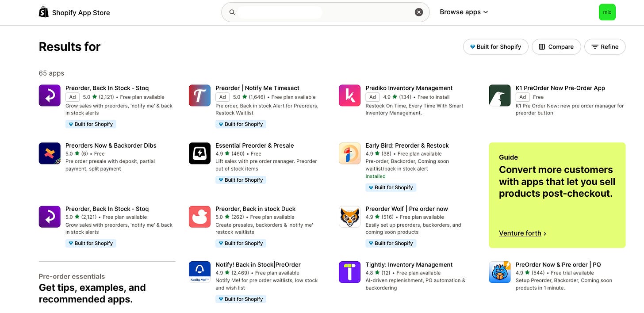The width and height of the screenshot is (644, 313).
Task: Select the Preorder, Back In Stock - Stoq app icon
Action: pyautogui.click(x=49, y=95)
